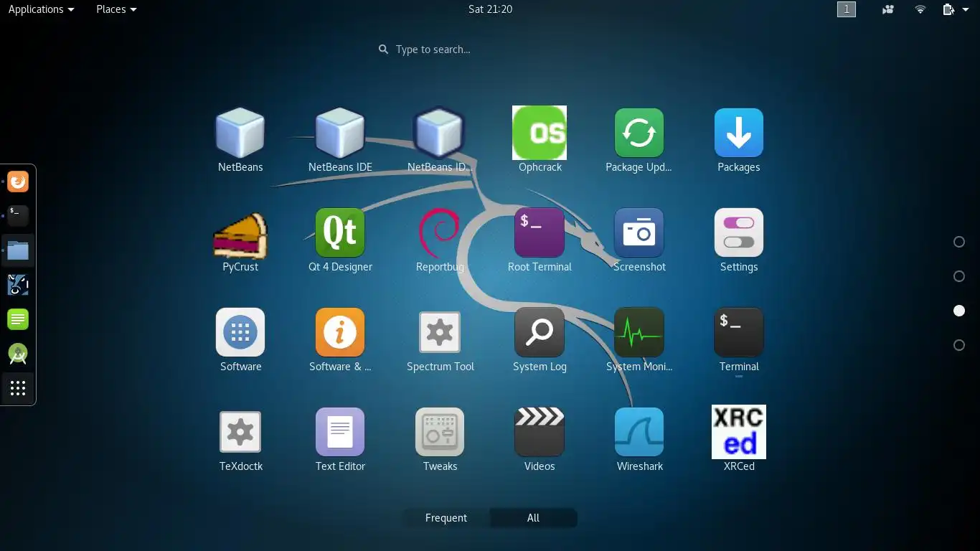This screenshot has height=551, width=980.
Task: Switch to the Frequent apps tab
Action: pos(446,518)
